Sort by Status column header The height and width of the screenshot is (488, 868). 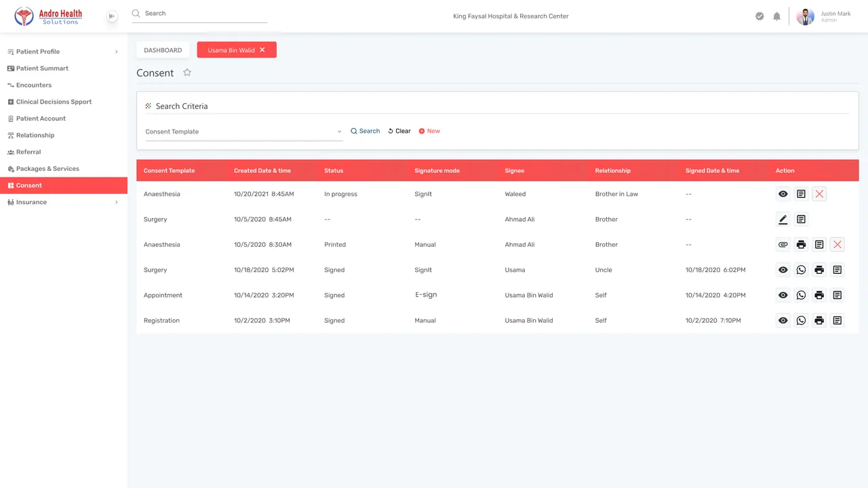click(x=334, y=171)
